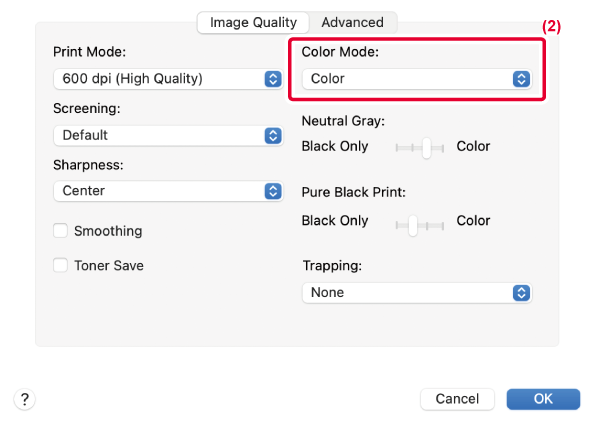Click the Neutral Gray slider handle

click(x=427, y=148)
